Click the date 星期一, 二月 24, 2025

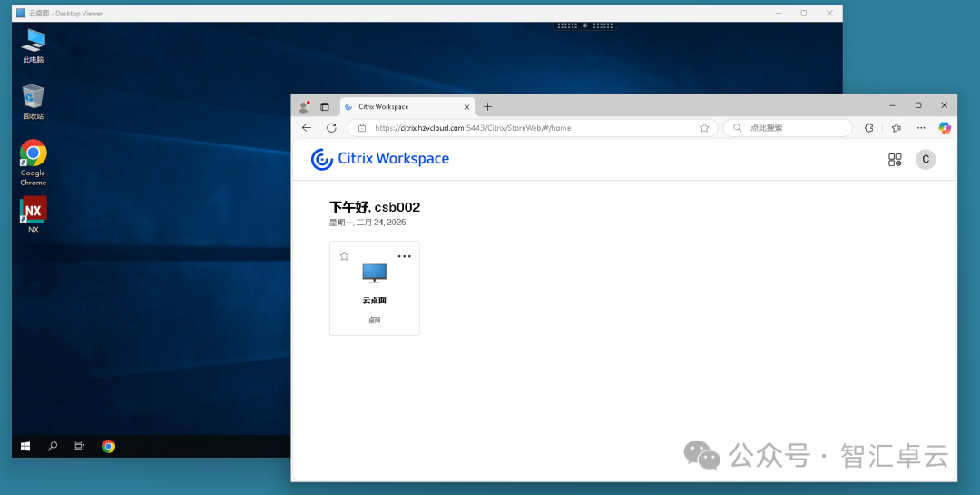point(367,223)
